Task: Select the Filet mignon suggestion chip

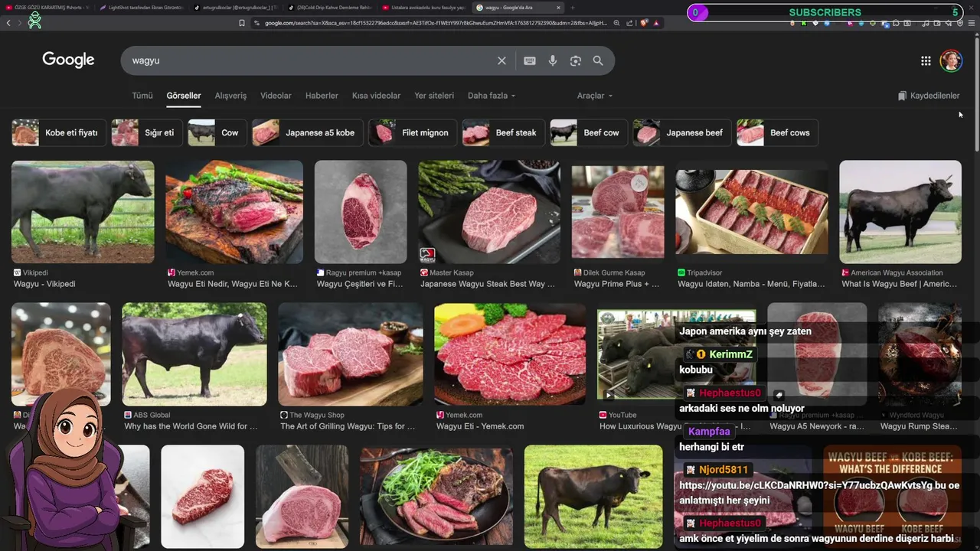Action: coord(412,132)
